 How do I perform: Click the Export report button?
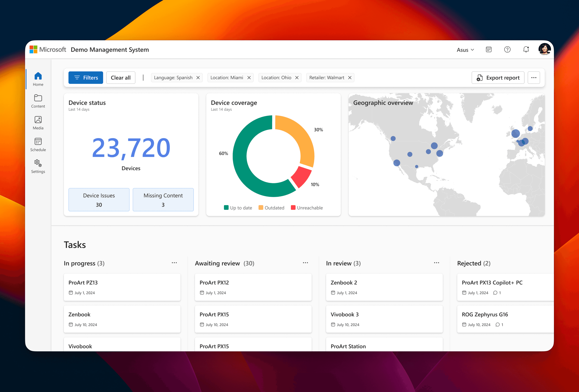498,78
